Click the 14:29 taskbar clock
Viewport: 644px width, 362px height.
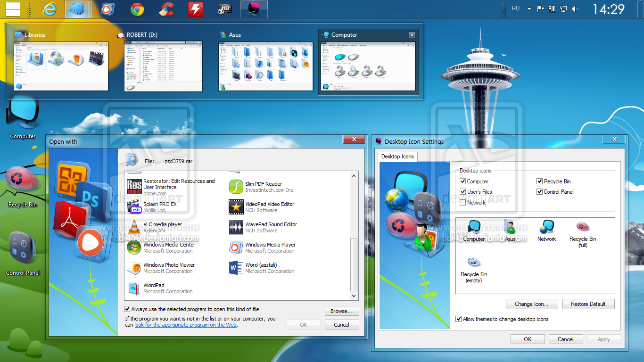point(608,9)
